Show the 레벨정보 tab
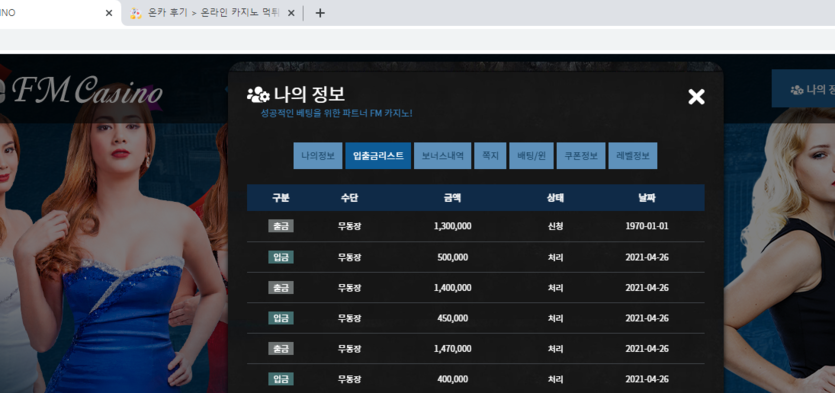 pyautogui.click(x=633, y=156)
